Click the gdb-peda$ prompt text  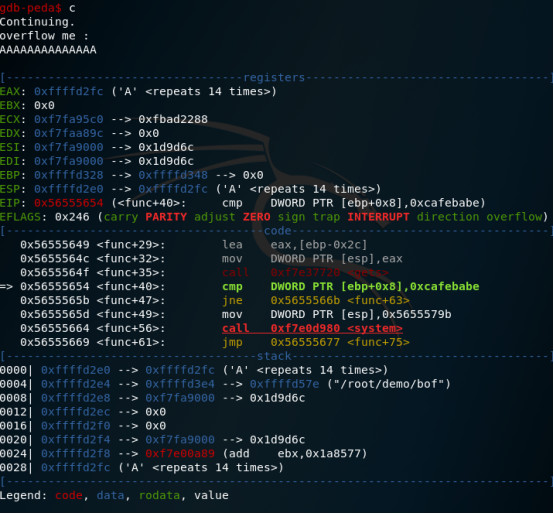(31, 7)
